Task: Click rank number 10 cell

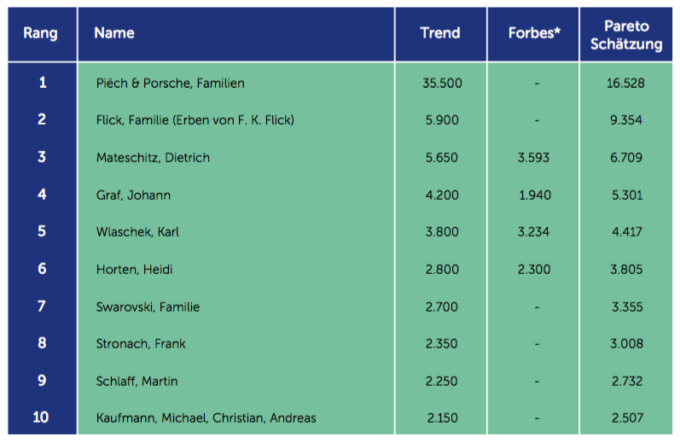Action: pos(41,417)
